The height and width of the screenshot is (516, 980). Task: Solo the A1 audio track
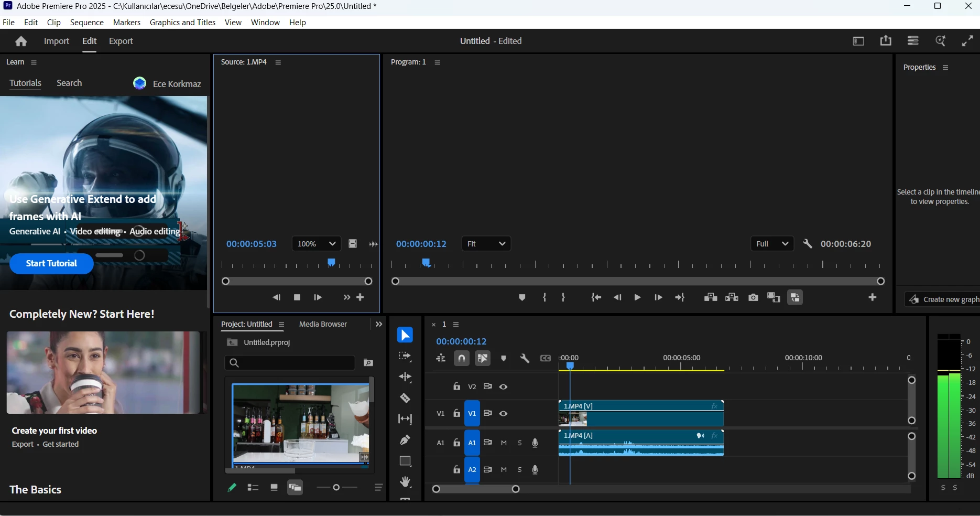[520, 443]
